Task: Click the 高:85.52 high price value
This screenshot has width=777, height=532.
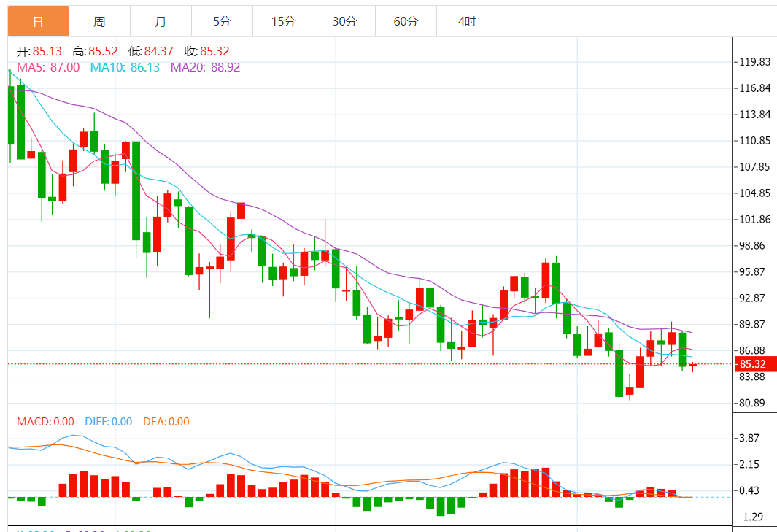Action: click(x=95, y=51)
